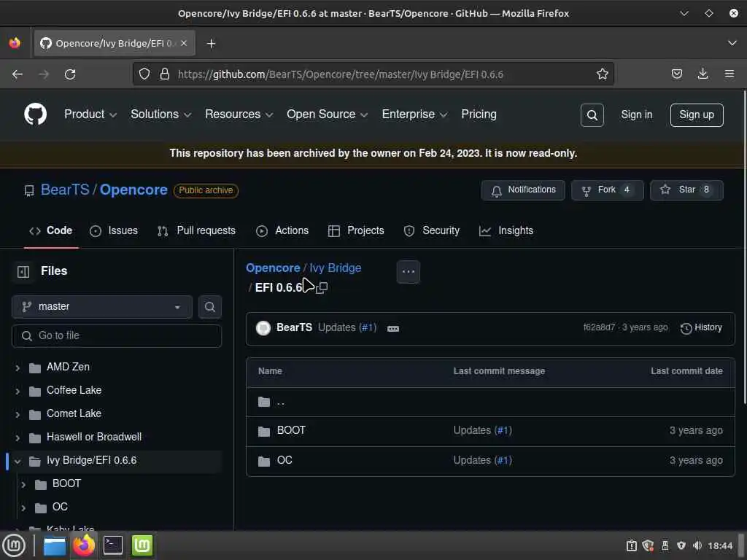The width and height of the screenshot is (747, 560).
Task: Click the network shield tray icon
Action: tap(681, 545)
